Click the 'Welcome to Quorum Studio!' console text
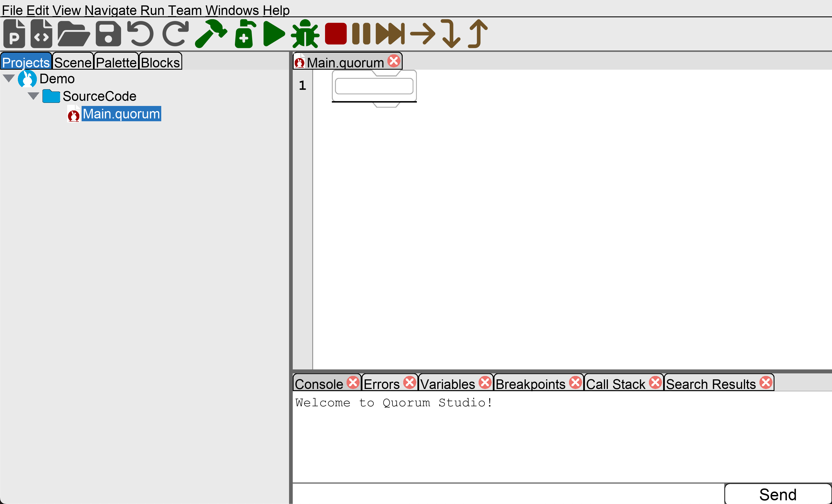832x504 pixels. click(394, 402)
